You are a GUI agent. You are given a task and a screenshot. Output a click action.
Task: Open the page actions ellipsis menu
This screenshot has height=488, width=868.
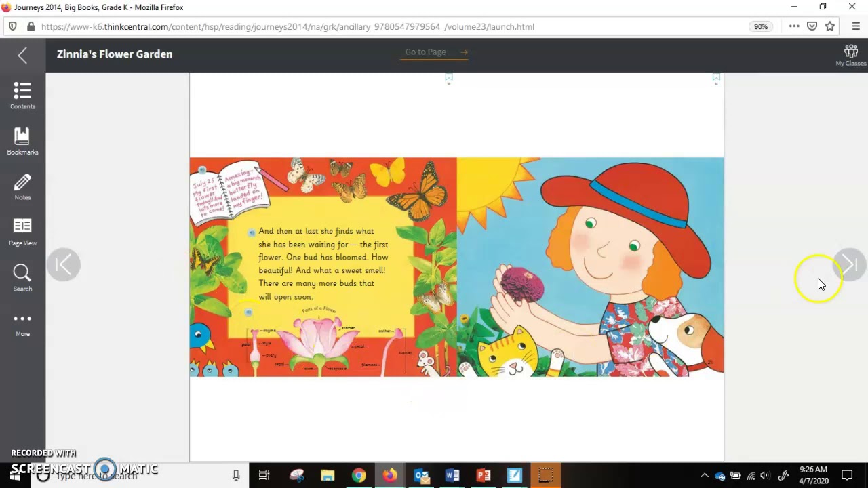794,26
